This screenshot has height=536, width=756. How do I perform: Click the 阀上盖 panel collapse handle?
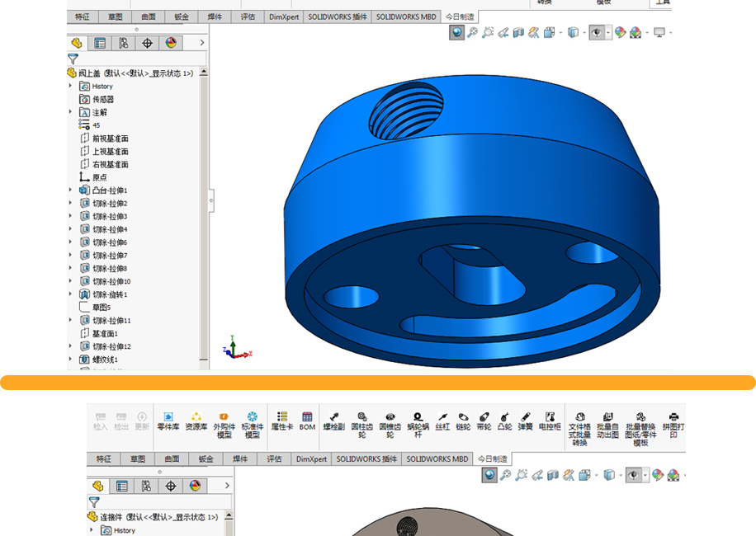[211, 200]
